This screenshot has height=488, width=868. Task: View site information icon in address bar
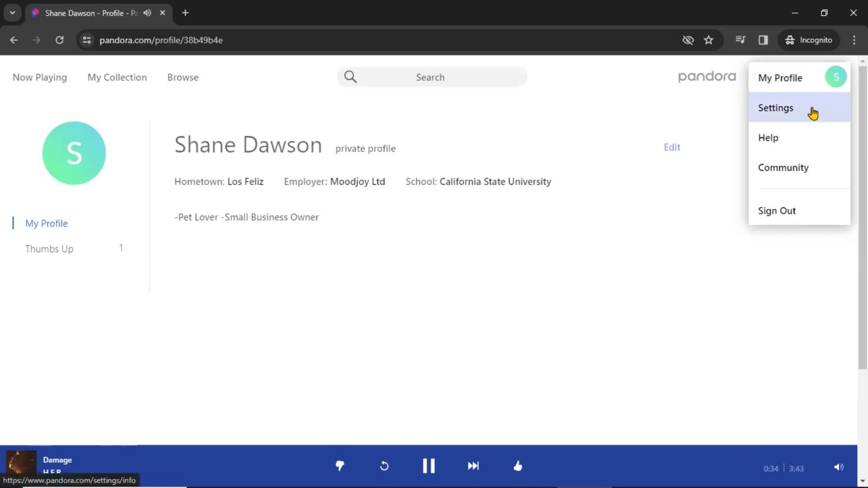[x=87, y=40]
